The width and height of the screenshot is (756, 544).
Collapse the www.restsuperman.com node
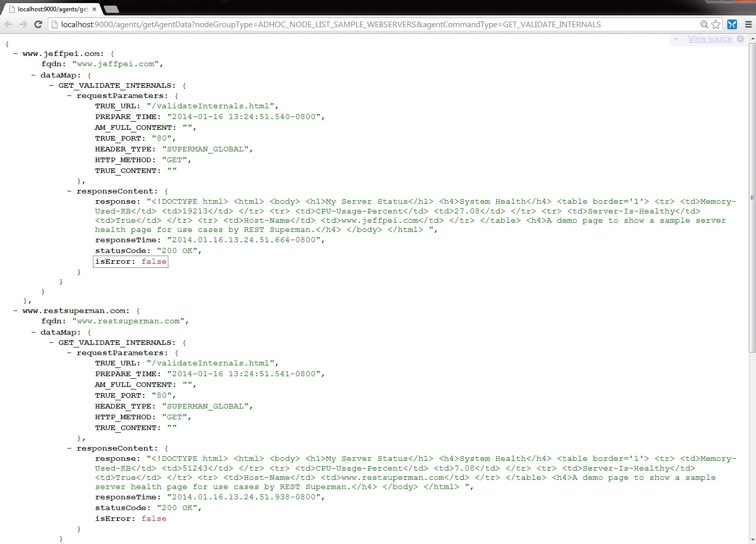coord(16,310)
